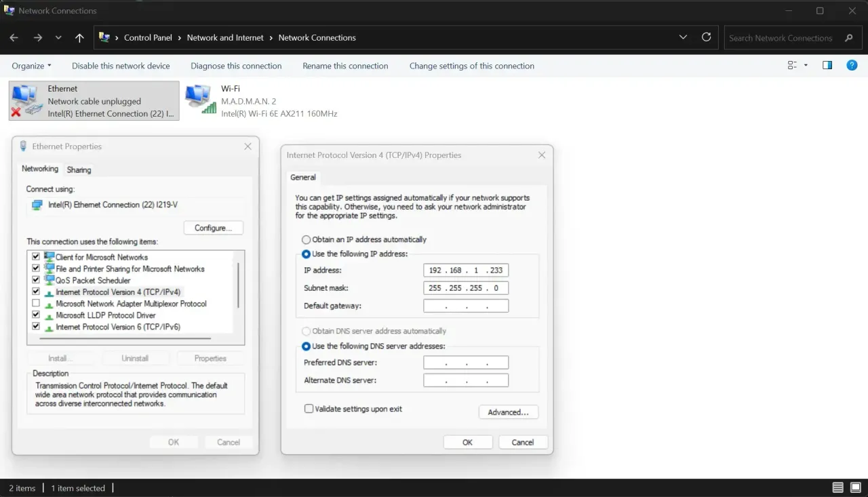
Task: Refresh the Network Connections view
Action: click(x=707, y=37)
